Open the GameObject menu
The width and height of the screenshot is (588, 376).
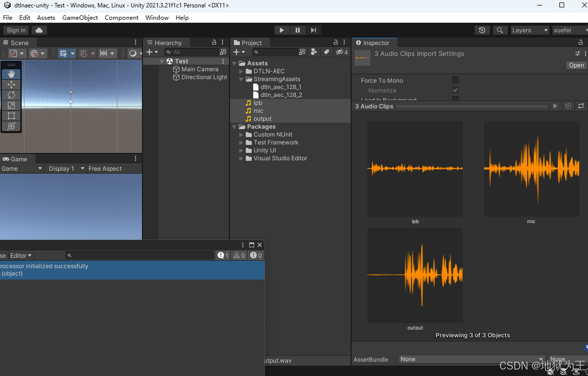[x=80, y=18]
